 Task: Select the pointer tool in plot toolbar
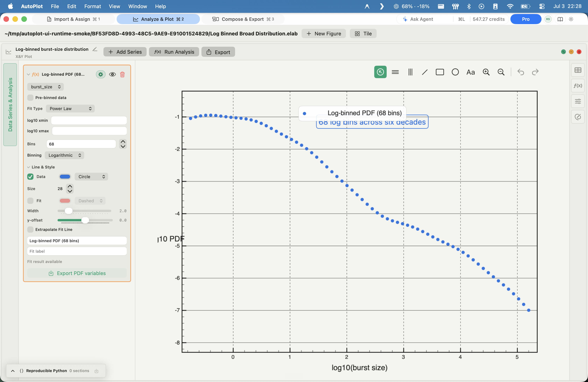380,72
